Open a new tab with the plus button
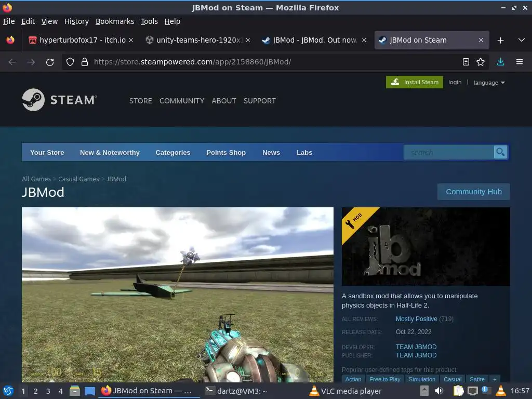This screenshot has width=532, height=399. (500, 41)
